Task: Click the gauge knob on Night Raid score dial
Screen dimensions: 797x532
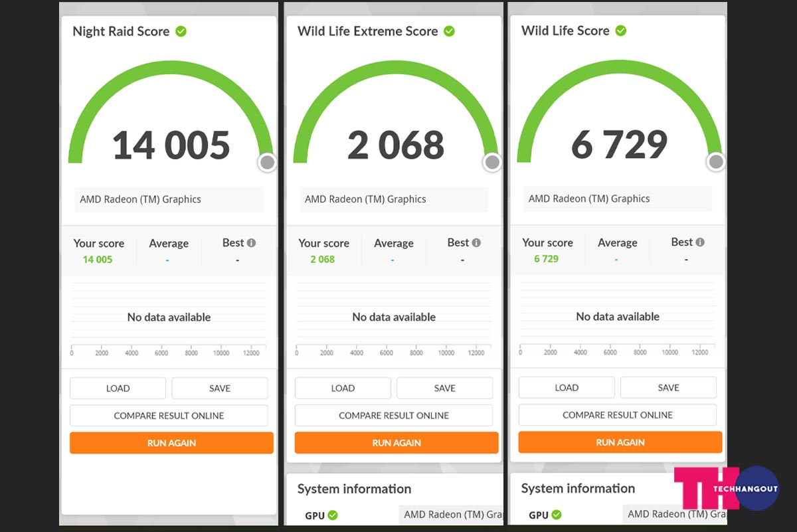Action: 267,162
